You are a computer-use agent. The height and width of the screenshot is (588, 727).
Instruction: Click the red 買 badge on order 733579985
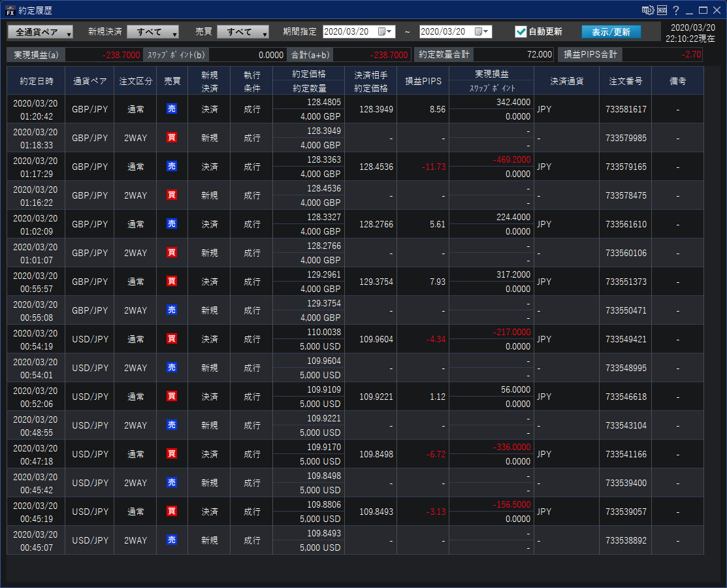click(172, 138)
